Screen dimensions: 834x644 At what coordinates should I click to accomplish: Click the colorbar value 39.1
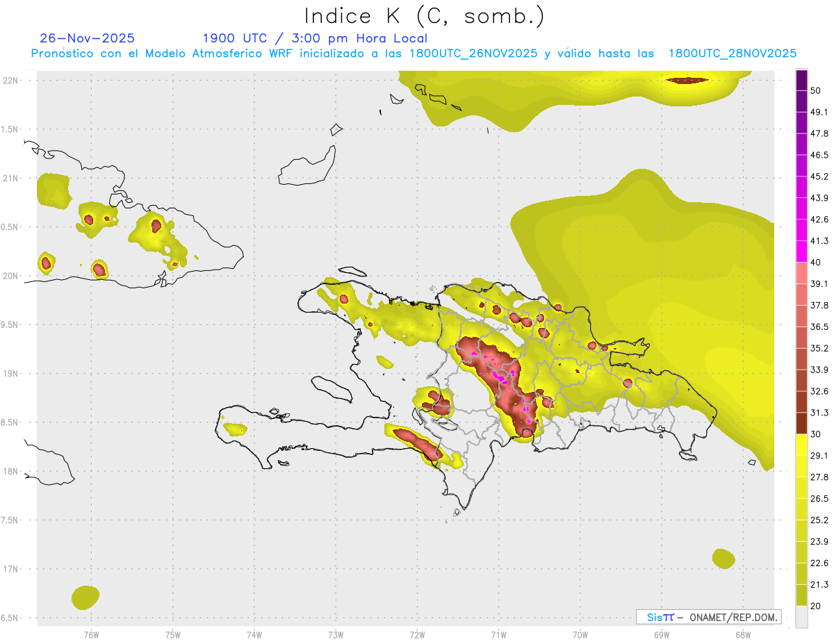(819, 283)
